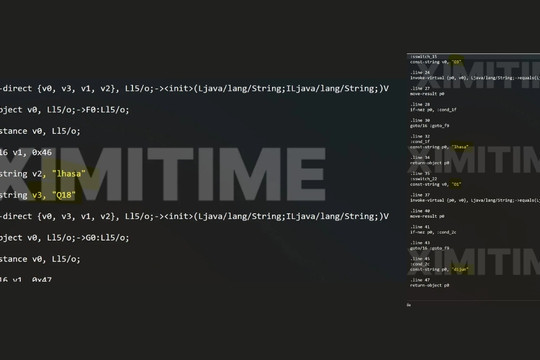540x360 pixels.
Task: Click "return-object p0" under .line 34
Action: (x=429, y=163)
